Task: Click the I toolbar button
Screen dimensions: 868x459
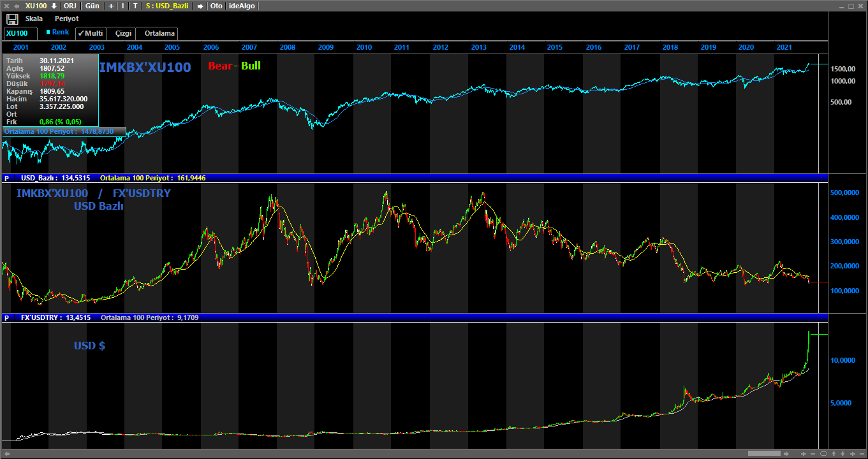Action: pyautogui.click(x=123, y=6)
